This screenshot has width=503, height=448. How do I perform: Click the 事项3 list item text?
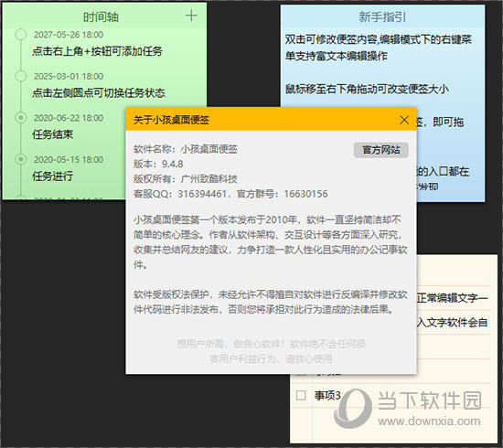click(327, 395)
